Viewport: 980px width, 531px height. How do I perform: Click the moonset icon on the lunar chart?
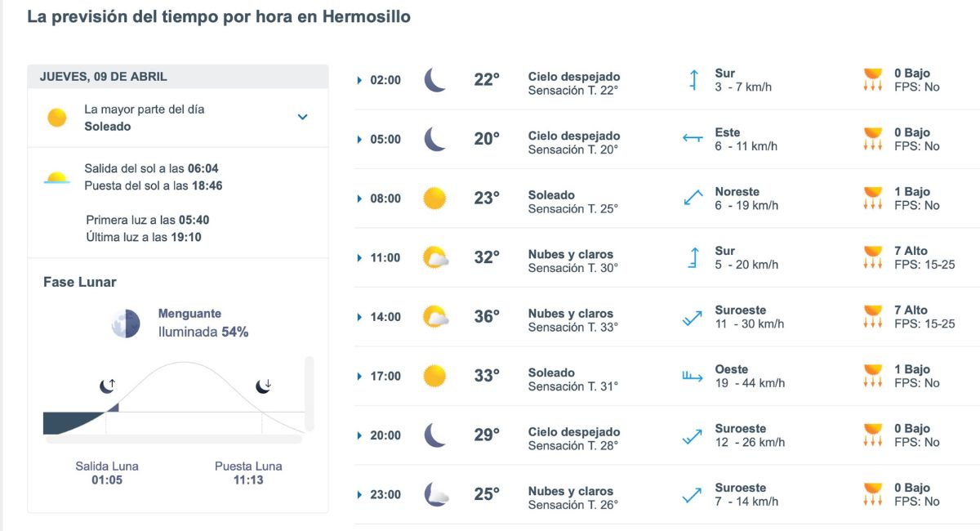(x=264, y=383)
